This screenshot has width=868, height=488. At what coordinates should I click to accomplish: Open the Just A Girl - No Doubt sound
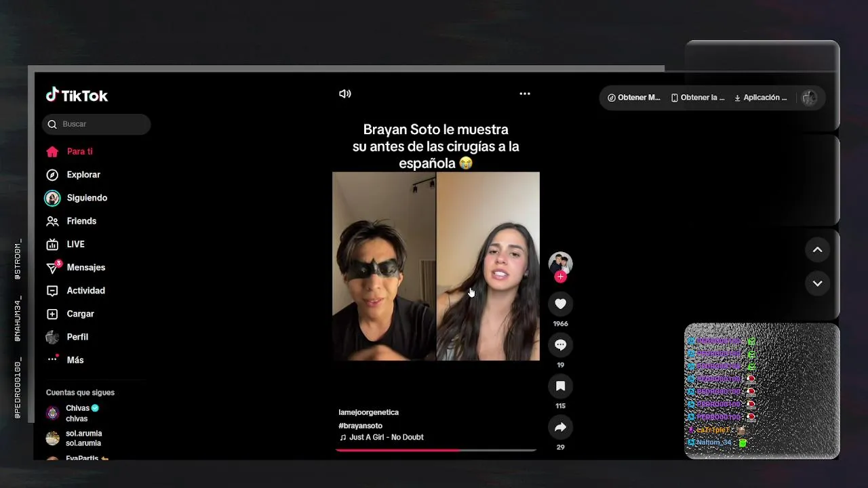(x=382, y=437)
